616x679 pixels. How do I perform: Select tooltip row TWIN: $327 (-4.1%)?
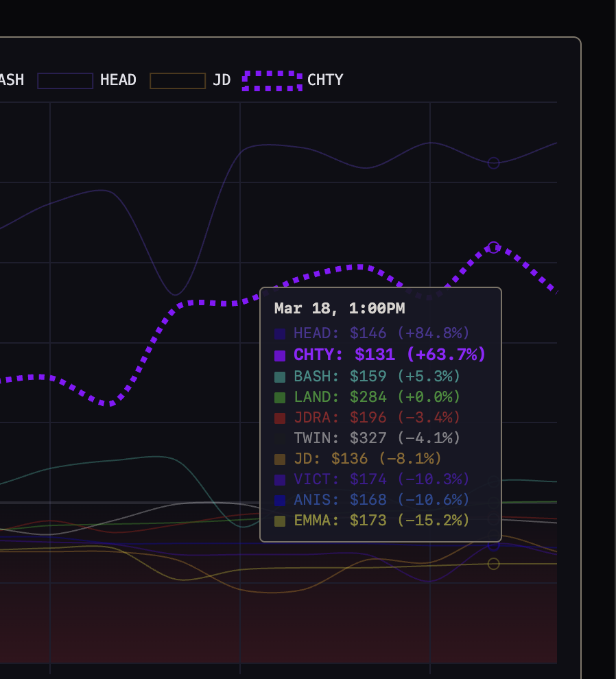367,438
